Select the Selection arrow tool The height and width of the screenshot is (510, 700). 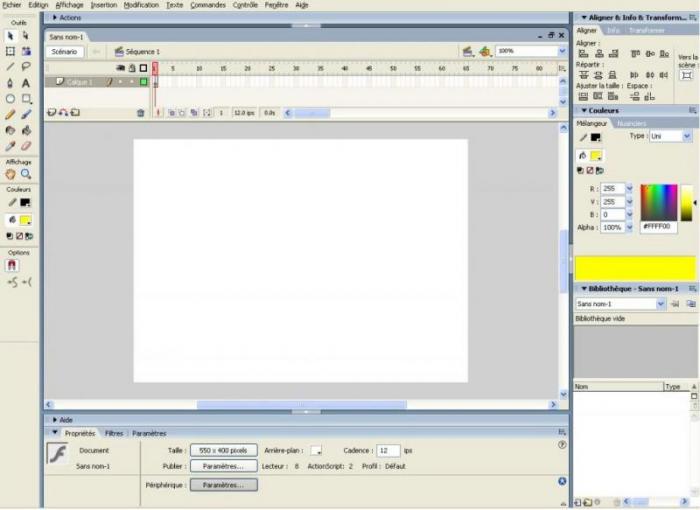[10, 36]
